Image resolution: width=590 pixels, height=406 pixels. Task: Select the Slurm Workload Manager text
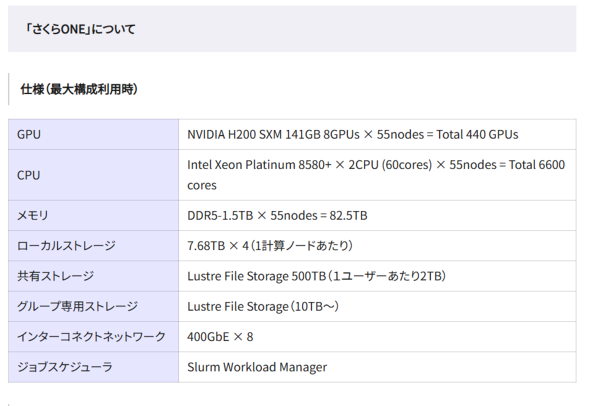pos(257,367)
